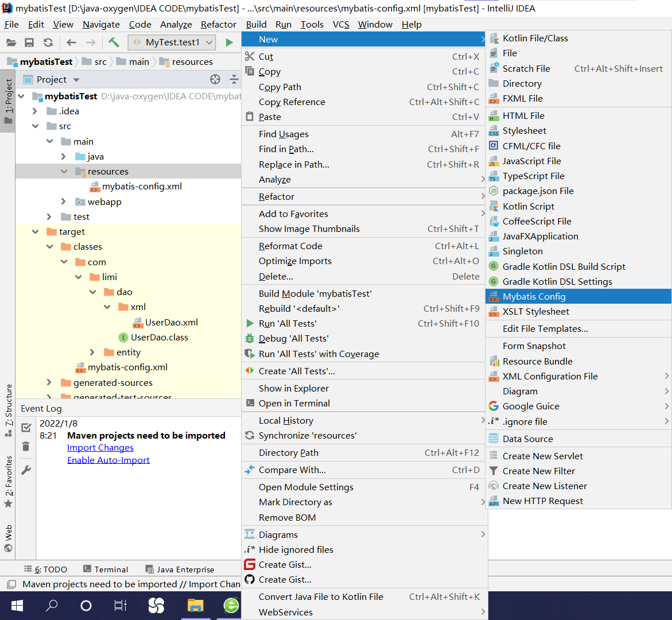Choose Data Source in New submenu

(578, 439)
